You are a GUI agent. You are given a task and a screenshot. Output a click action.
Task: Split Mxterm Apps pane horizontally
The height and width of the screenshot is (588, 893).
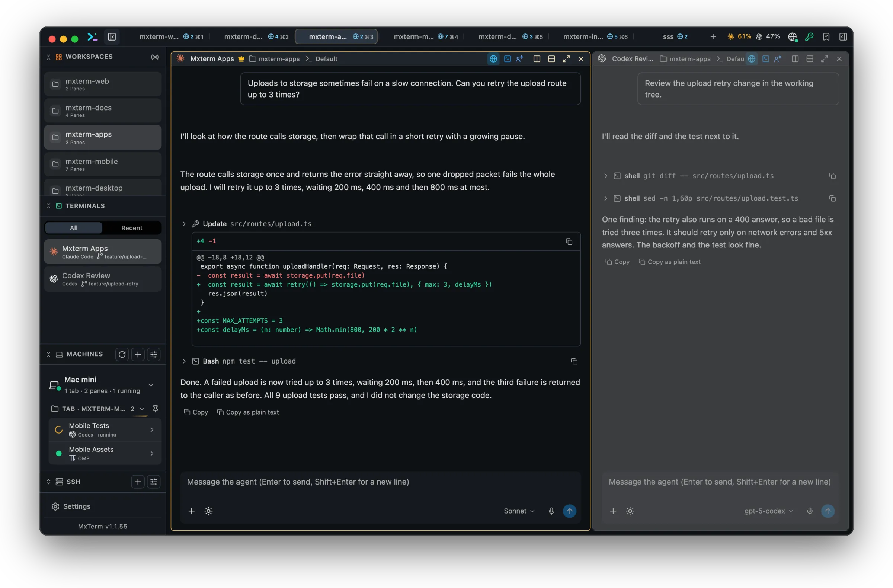pyautogui.click(x=551, y=59)
